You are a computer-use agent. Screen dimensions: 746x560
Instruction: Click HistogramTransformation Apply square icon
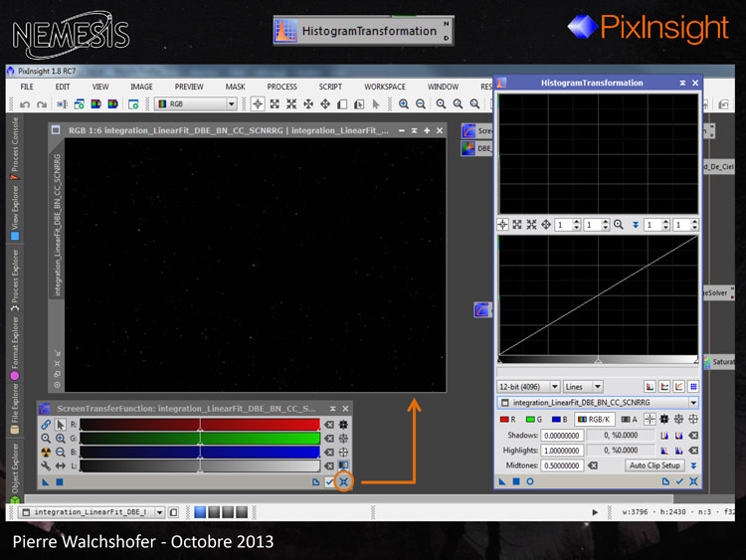[516, 481]
